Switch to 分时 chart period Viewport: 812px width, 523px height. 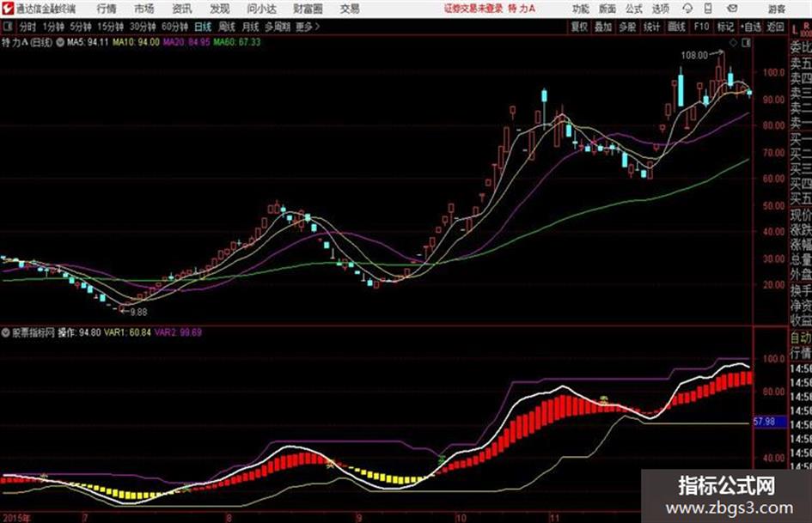click(x=27, y=27)
